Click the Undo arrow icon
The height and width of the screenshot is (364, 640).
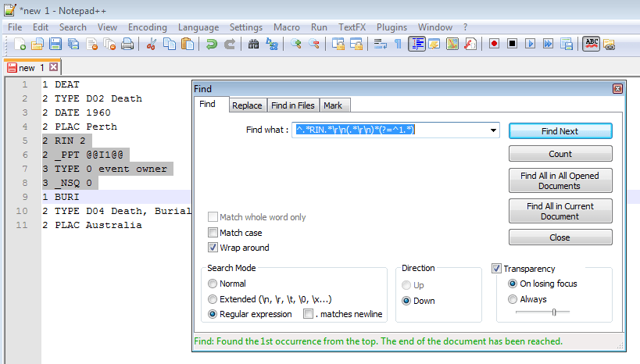point(212,45)
